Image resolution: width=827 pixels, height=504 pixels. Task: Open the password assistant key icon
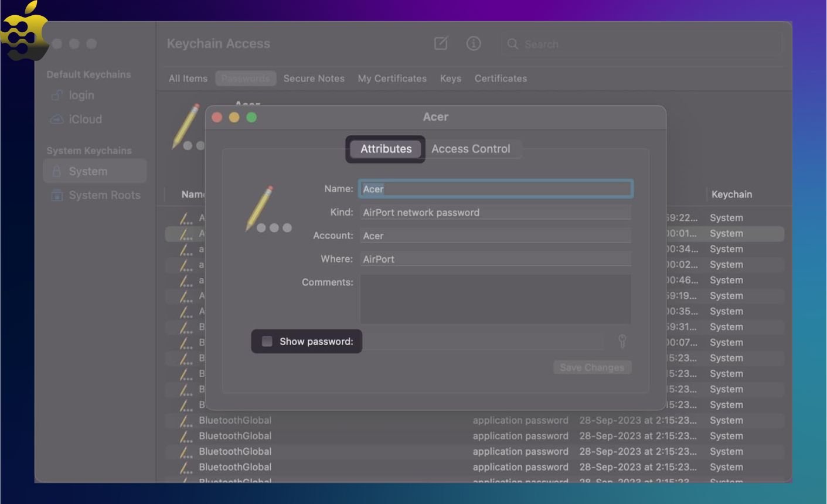point(622,341)
